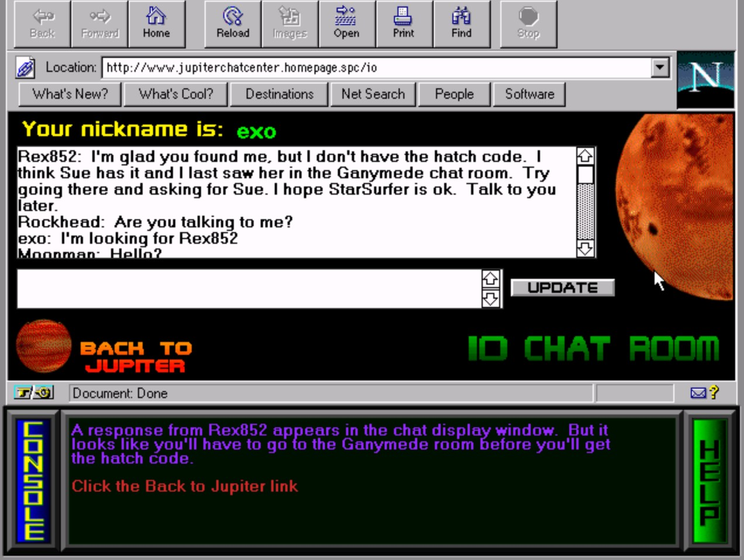Click the green nickname 'exo'
Image resolution: width=744 pixels, height=560 pixels.
(256, 131)
